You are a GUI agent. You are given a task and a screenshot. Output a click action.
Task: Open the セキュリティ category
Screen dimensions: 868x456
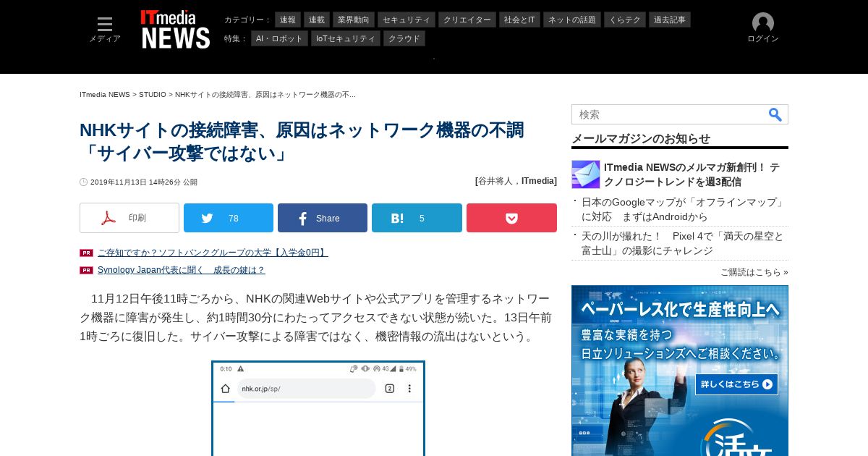407,20
